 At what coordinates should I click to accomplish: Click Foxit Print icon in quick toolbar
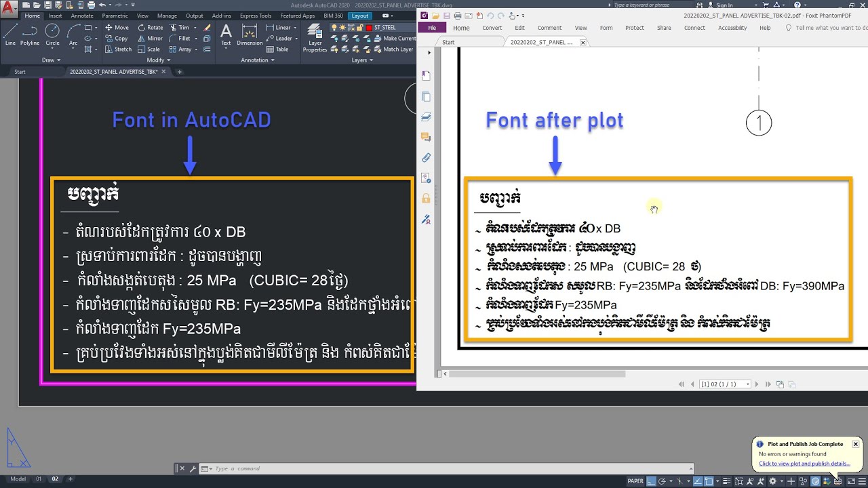[x=458, y=15]
